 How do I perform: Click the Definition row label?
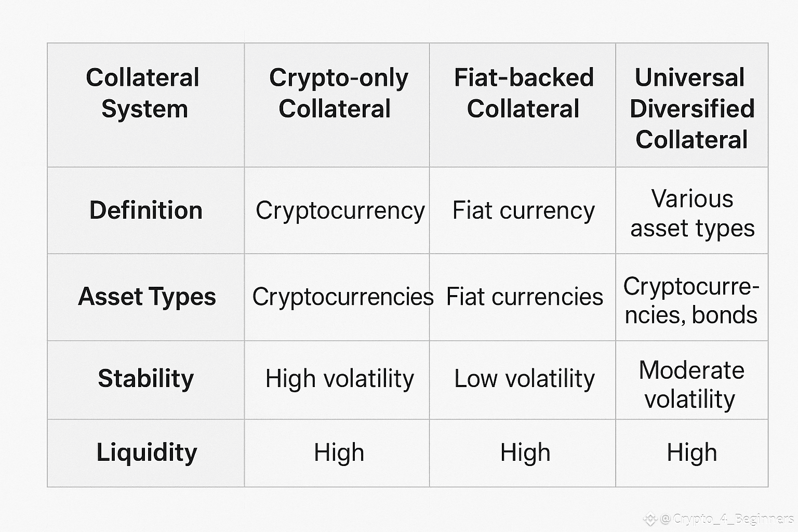pyautogui.click(x=146, y=210)
